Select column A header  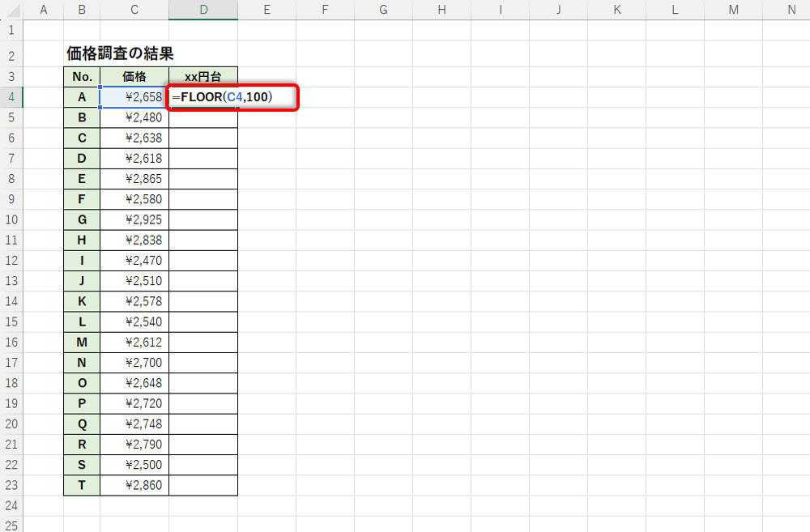(44, 10)
